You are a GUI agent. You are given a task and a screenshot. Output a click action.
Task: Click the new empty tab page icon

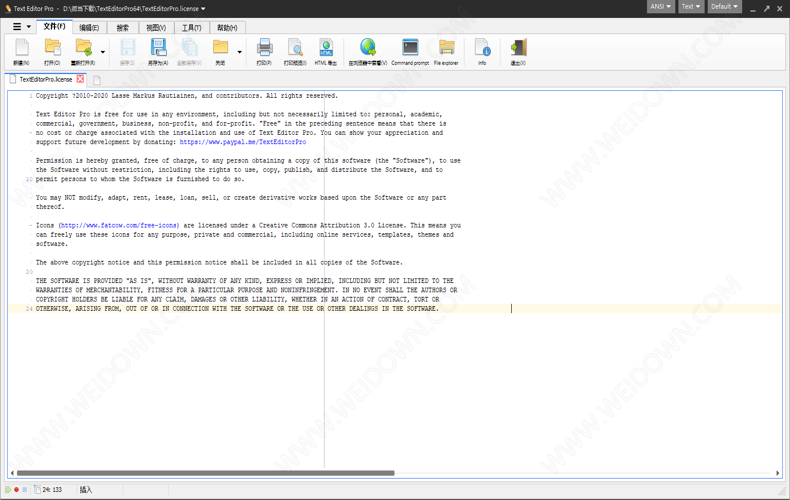[97, 80]
